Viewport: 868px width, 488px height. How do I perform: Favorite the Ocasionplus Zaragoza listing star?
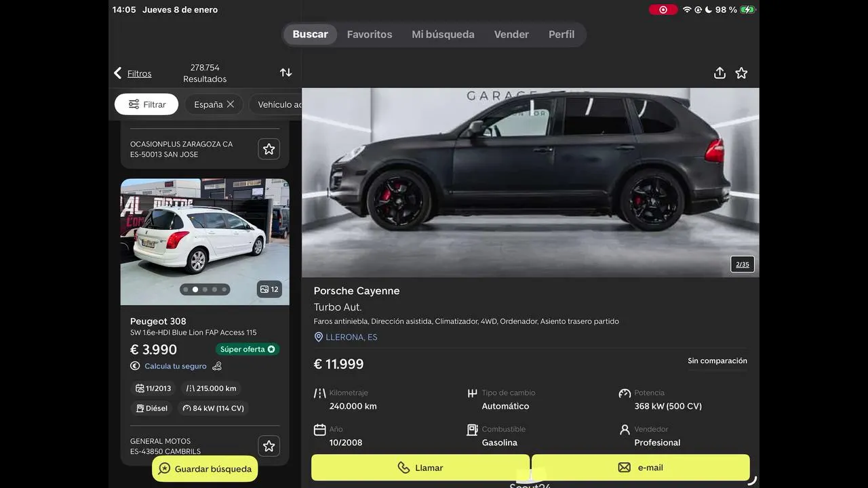tap(269, 149)
